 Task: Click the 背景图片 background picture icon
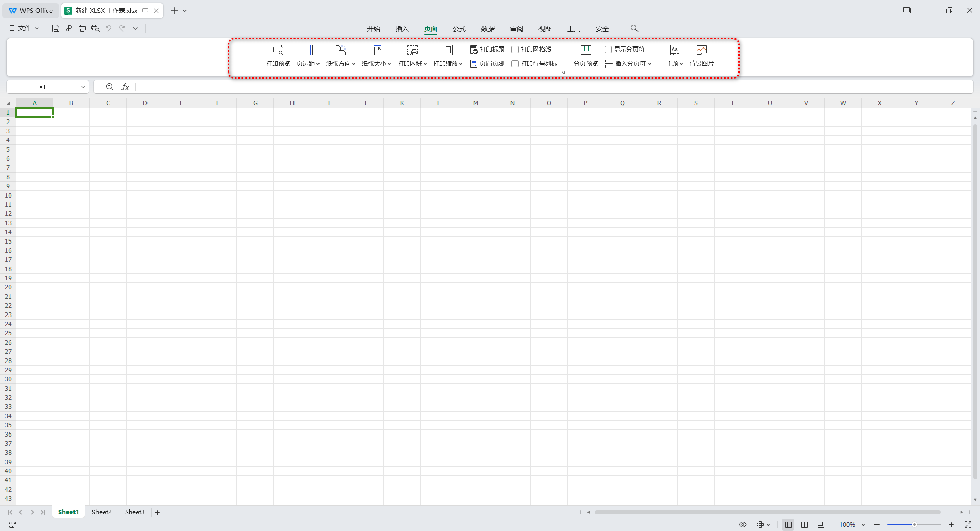tap(701, 51)
